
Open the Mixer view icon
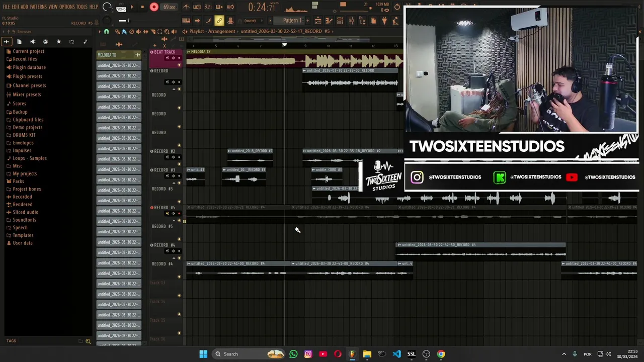coord(351,21)
